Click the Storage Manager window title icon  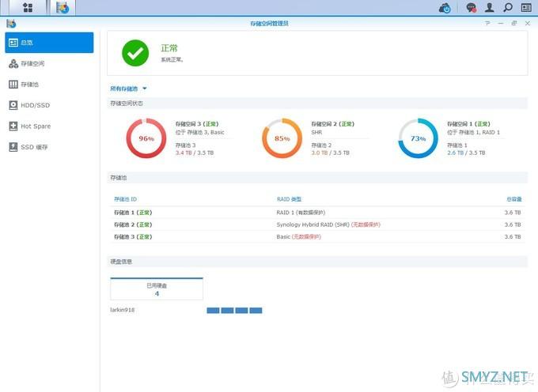[11, 23]
